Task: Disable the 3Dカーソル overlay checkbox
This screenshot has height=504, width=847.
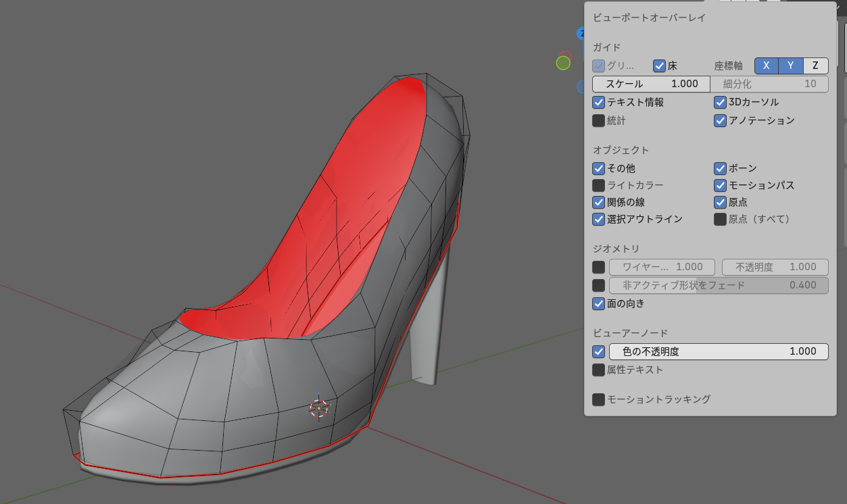Action: (720, 102)
